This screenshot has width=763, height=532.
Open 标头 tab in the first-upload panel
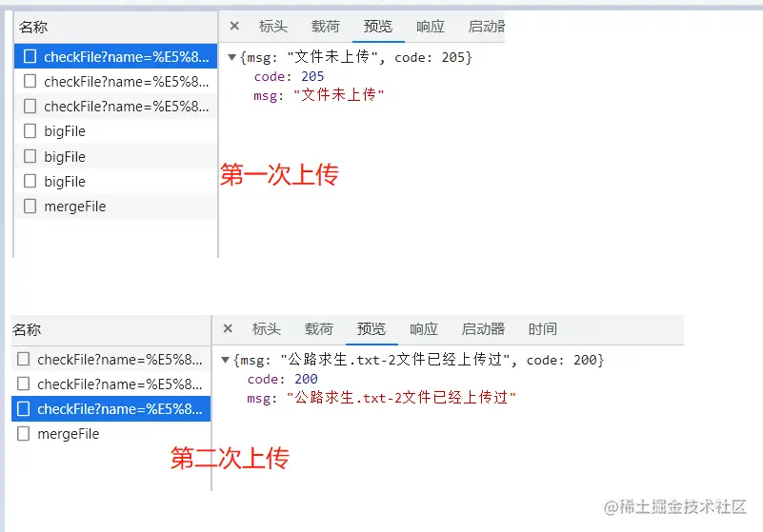[273, 27]
